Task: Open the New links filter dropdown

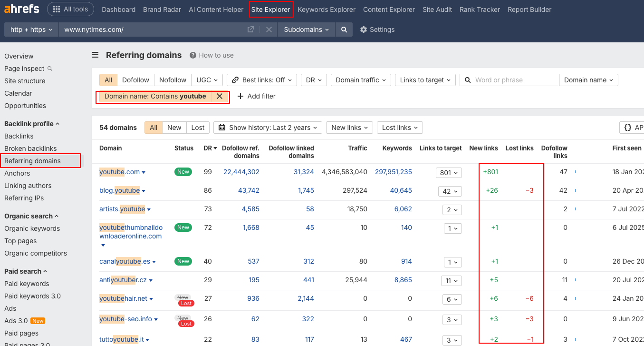Action: (x=349, y=128)
